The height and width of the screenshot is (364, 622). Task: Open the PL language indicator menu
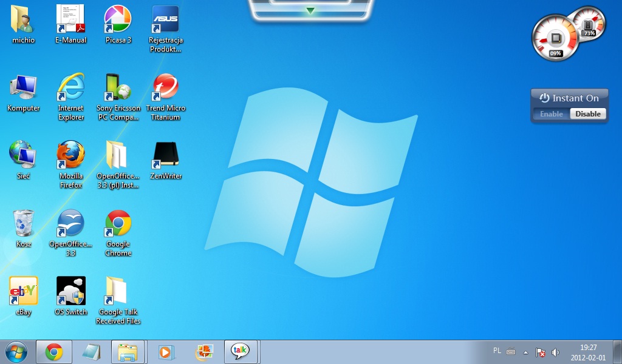[x=497, y=351]
